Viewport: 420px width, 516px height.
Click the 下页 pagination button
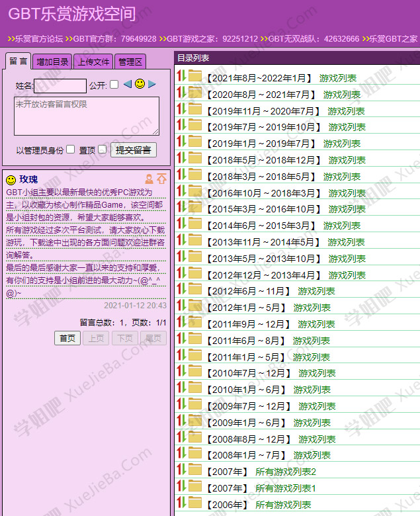point(124,338)
